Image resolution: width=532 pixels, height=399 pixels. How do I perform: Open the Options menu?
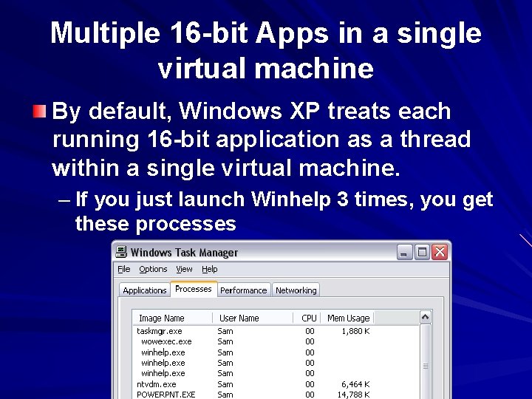click(x=153, y=270)
